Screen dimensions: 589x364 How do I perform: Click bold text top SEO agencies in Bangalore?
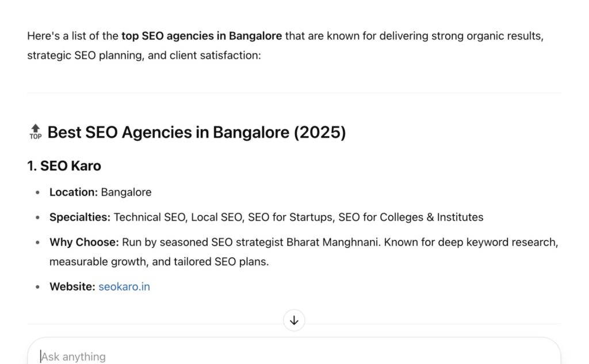(201, 36)
